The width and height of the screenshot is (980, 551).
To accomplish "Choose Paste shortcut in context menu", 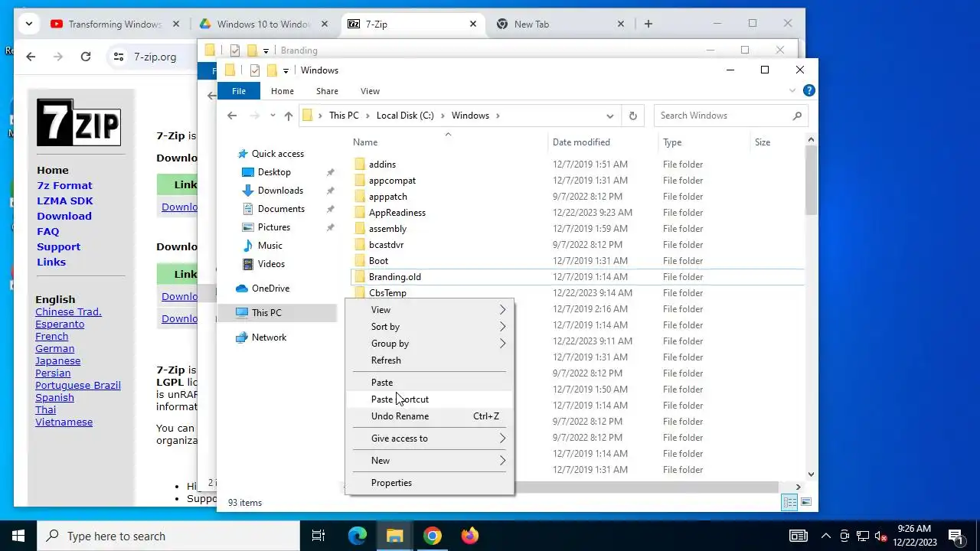I will click(x=430, y=399).
